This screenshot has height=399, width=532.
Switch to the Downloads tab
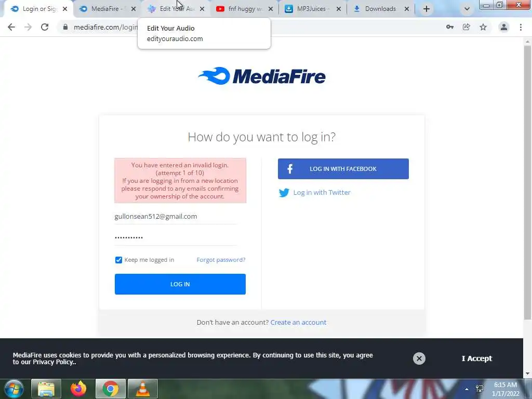click(381, 9)
